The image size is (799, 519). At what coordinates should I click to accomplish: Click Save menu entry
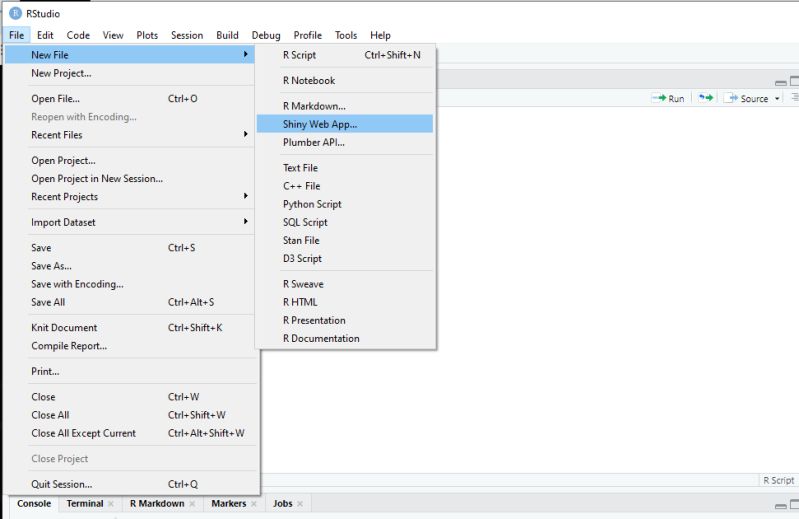129,248
